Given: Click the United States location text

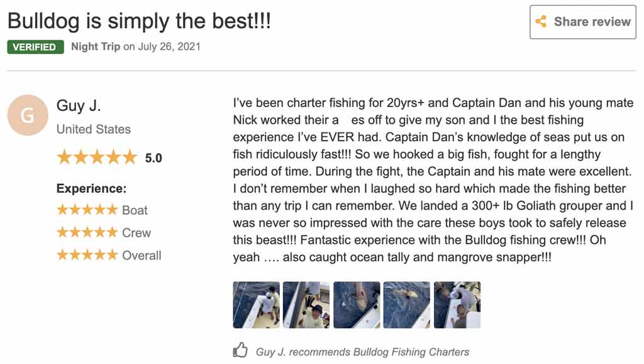Looking at the screenshot, I should point(94,129).
